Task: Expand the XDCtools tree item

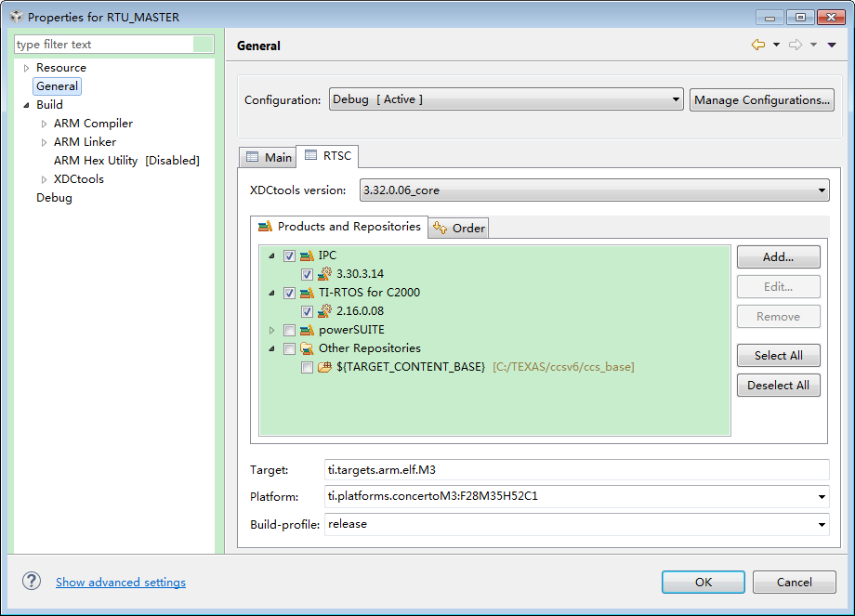Action: click(x=45, y=179)
